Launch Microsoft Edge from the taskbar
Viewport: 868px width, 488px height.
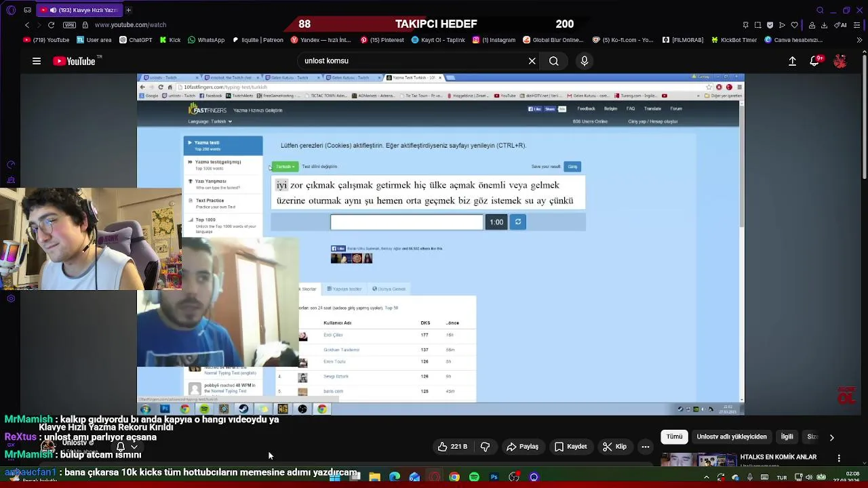(x=394, y=477)
